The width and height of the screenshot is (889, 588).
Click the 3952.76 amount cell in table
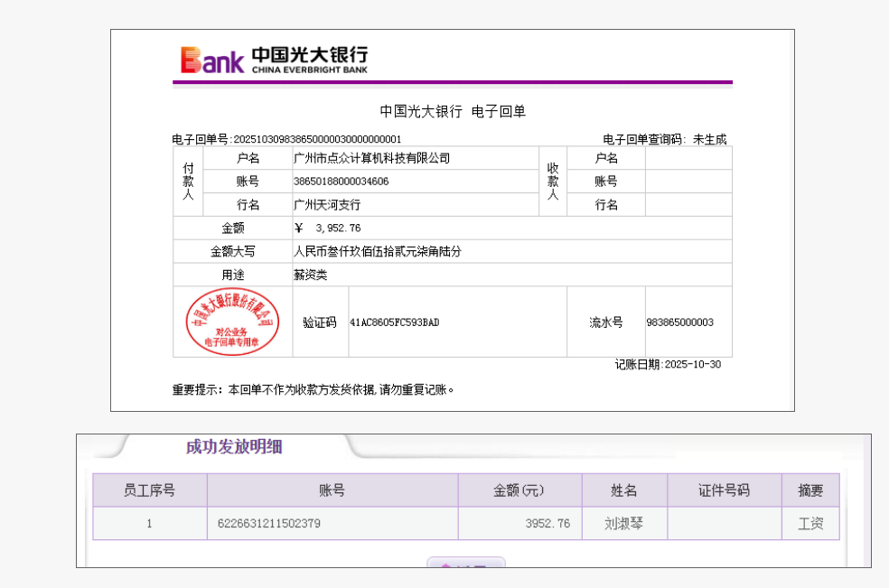tap(547, 523)
